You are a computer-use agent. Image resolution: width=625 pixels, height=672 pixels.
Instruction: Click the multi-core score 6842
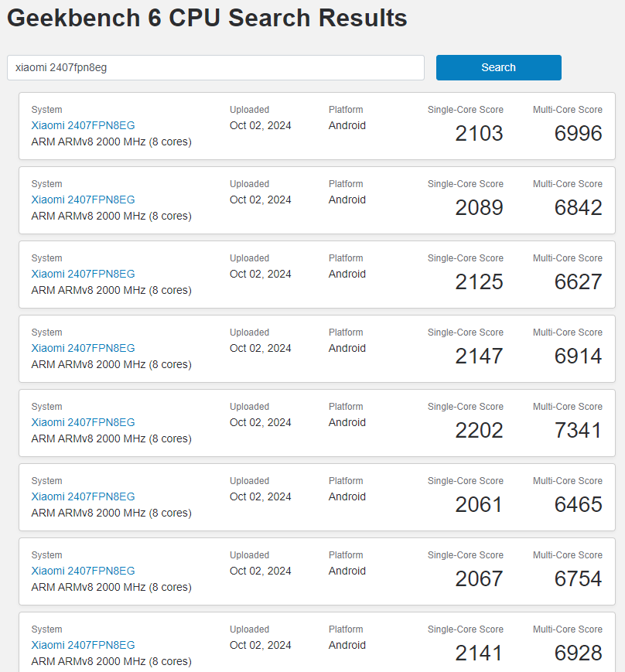[x=578, y=207]
